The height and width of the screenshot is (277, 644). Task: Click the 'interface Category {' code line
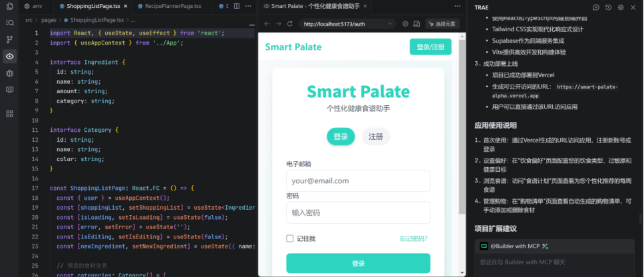point(84,130)
